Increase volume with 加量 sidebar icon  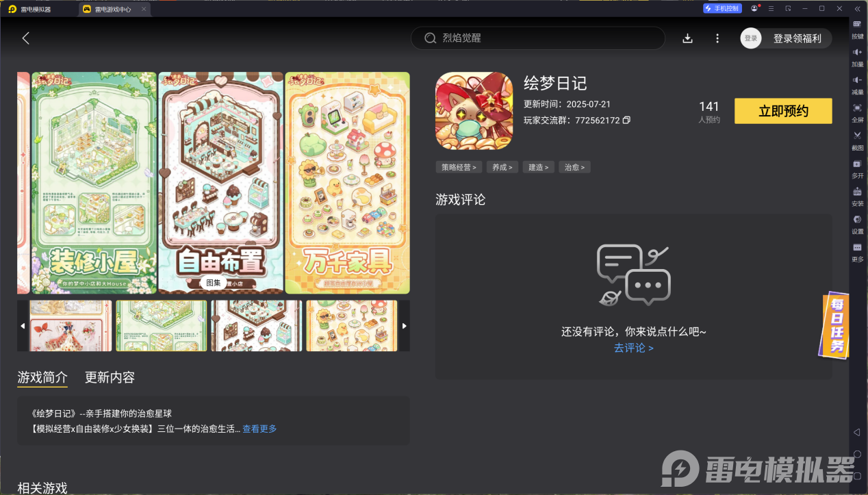[857, 57]
